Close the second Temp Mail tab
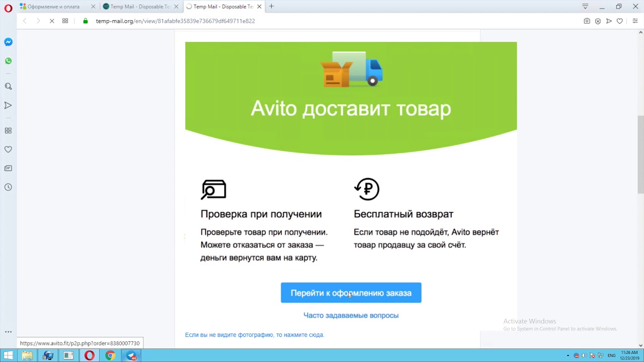The height and width of the screenshot is (362, 644). pos(176,7)
